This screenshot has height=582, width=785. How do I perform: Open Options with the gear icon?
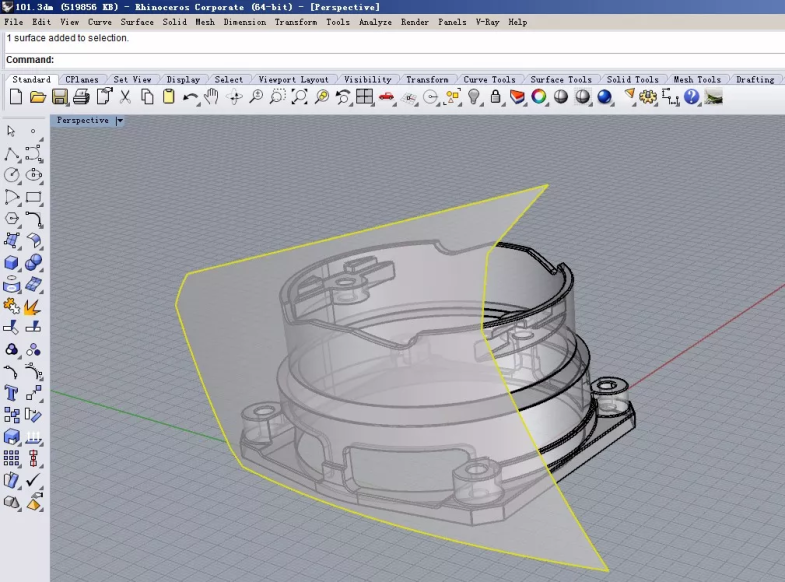[648, 97]
